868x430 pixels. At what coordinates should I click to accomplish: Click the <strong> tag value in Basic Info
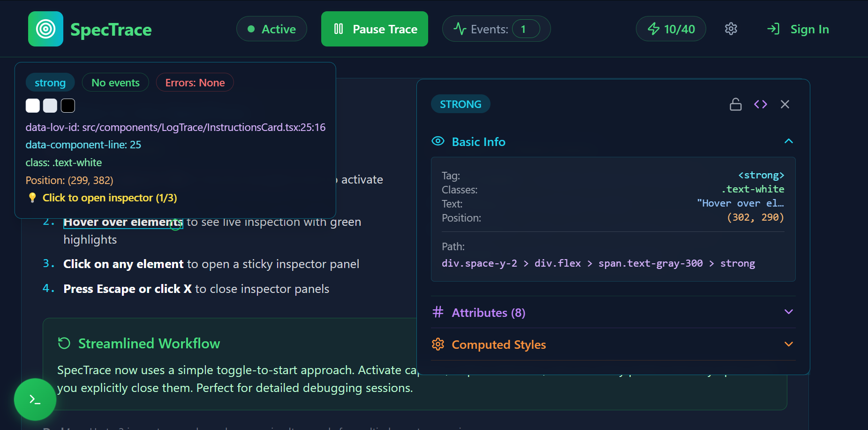[x=761, y=175]
